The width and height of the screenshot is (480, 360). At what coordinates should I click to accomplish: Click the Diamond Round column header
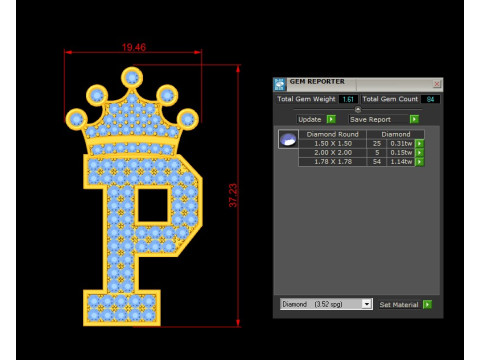point(333,134)
